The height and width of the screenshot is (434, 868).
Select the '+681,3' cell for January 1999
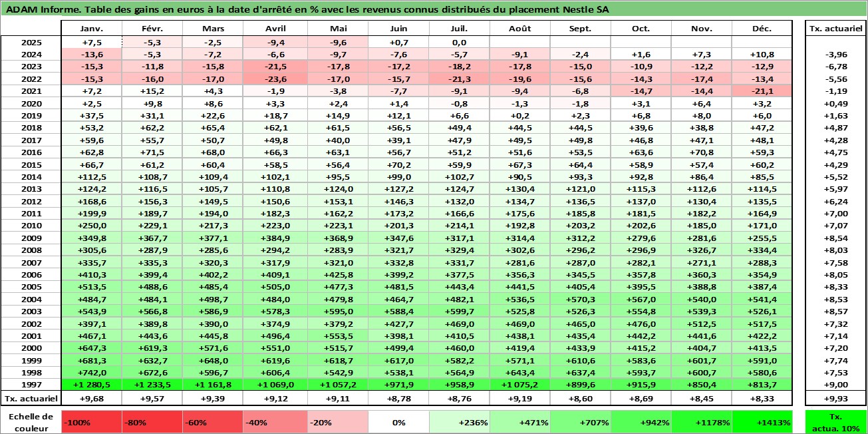point(91,360)
